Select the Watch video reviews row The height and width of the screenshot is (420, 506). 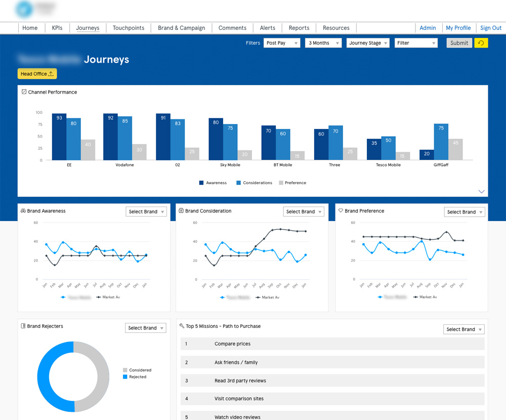pos(332,416)
